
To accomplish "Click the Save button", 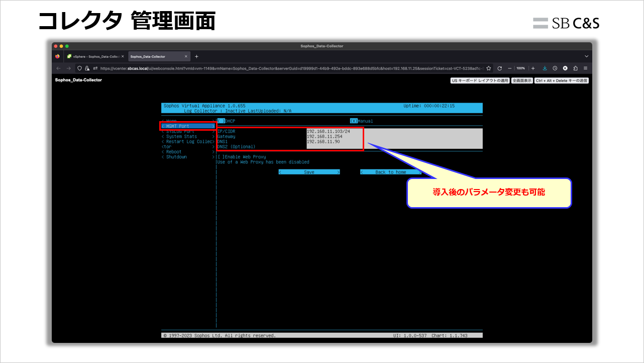I will [309, 172].
